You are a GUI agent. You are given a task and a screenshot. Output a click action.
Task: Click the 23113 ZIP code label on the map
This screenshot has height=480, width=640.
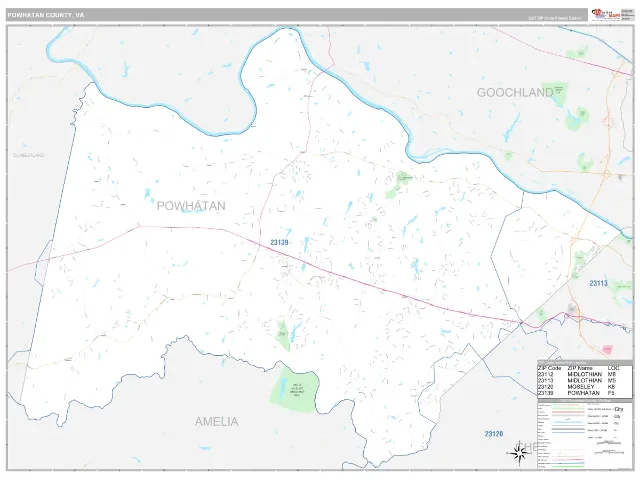point(598,283)
